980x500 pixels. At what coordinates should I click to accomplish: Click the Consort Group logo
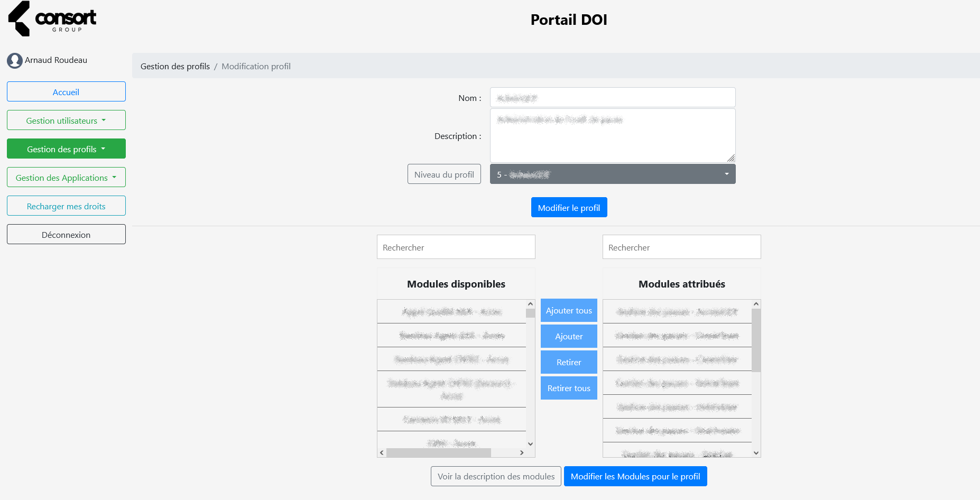pos(52,19)
